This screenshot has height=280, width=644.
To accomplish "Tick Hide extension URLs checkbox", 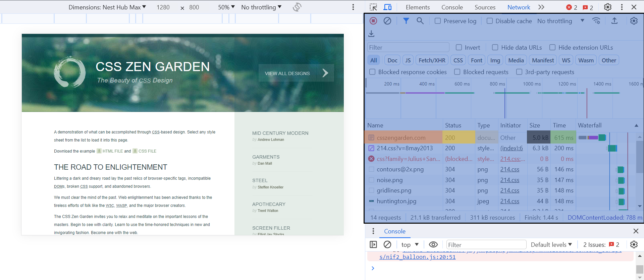I will 552,47.
